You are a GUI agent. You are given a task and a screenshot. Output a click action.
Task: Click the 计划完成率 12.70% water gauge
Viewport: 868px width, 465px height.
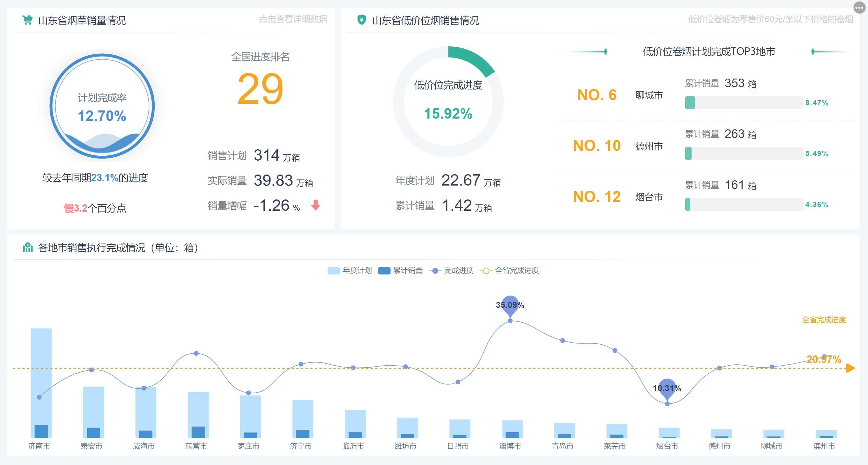click(x=102, y=106)
